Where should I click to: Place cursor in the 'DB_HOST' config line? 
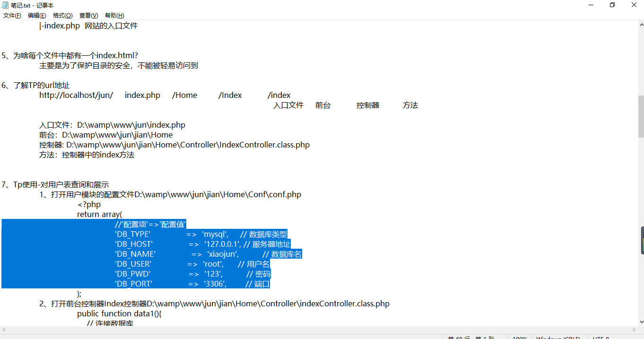(x=134, y=244)
